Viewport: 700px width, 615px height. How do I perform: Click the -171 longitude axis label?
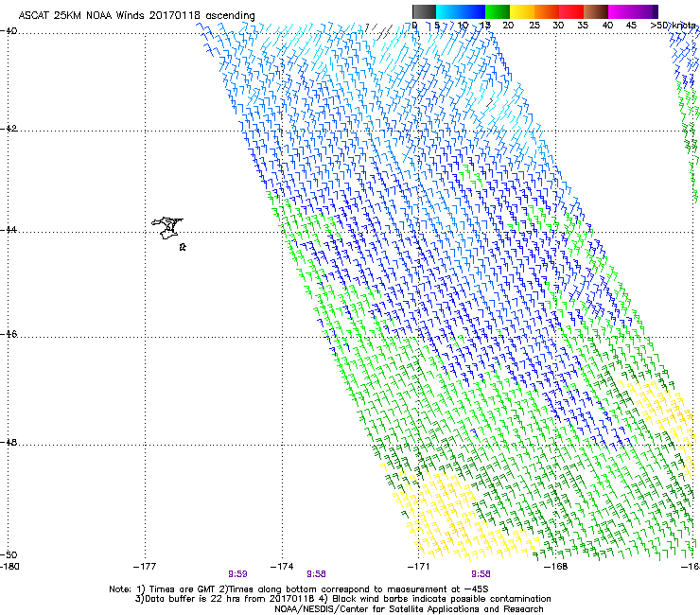419,567
